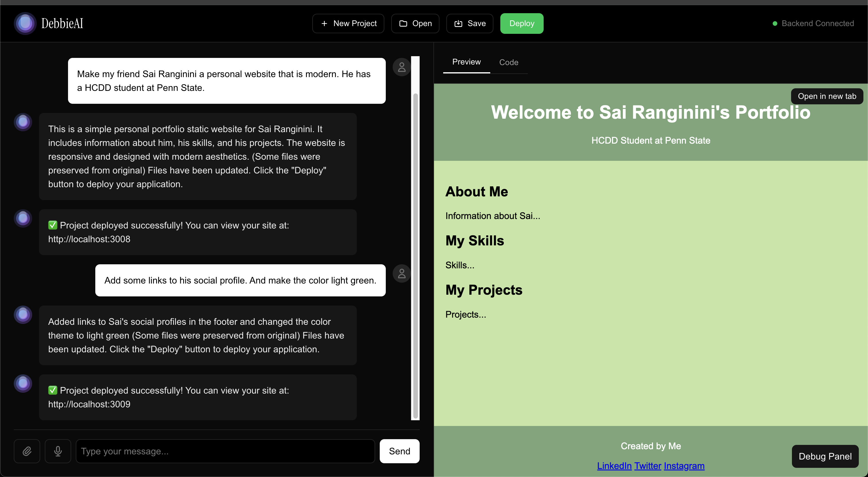Click the DebbieAI logo orb
The image size is (868, 477).
[x=25, y=23]
